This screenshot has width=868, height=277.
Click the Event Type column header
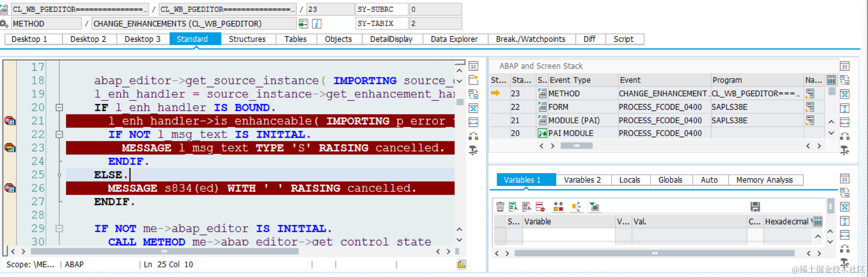(x=583, y=80)
